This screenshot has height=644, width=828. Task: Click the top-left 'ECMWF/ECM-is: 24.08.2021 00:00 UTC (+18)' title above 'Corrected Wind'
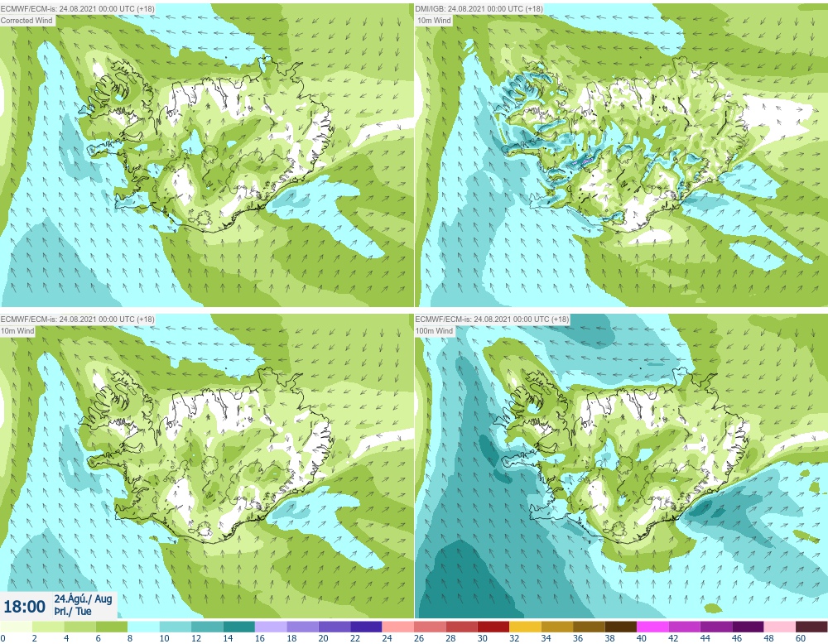[78, 9]
